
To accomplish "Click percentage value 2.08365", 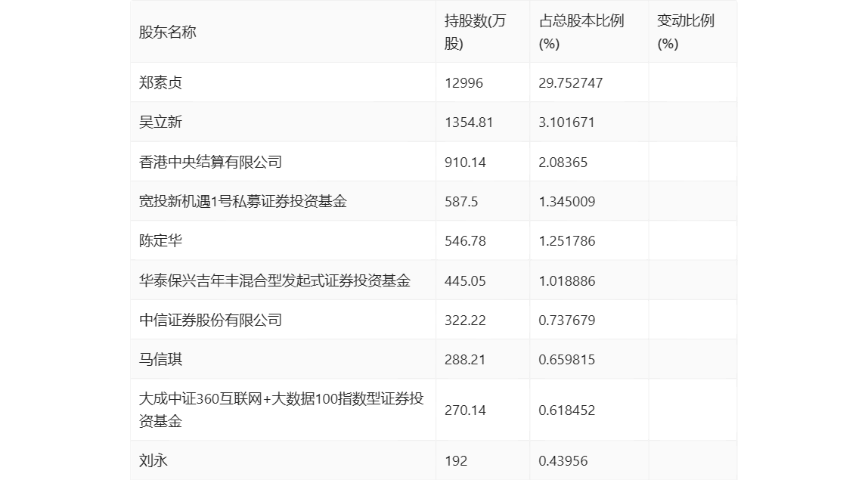I will pyautogui.click(x=563, y=163).
